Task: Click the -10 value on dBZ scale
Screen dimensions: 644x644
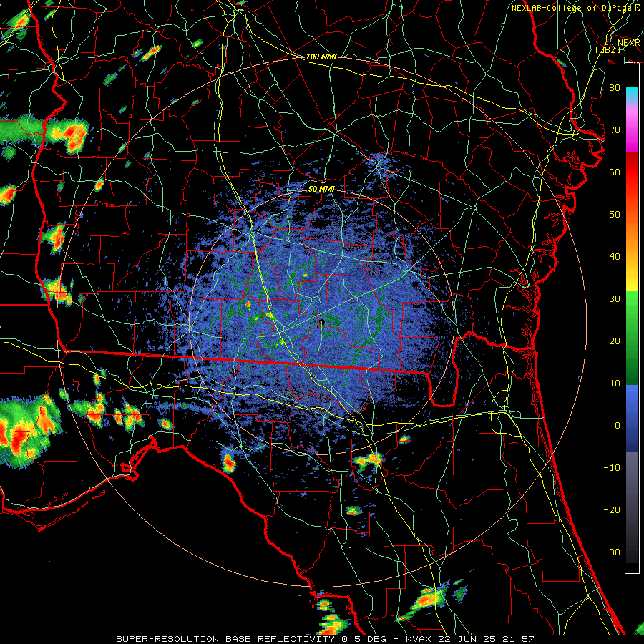Action: (612, 468)
